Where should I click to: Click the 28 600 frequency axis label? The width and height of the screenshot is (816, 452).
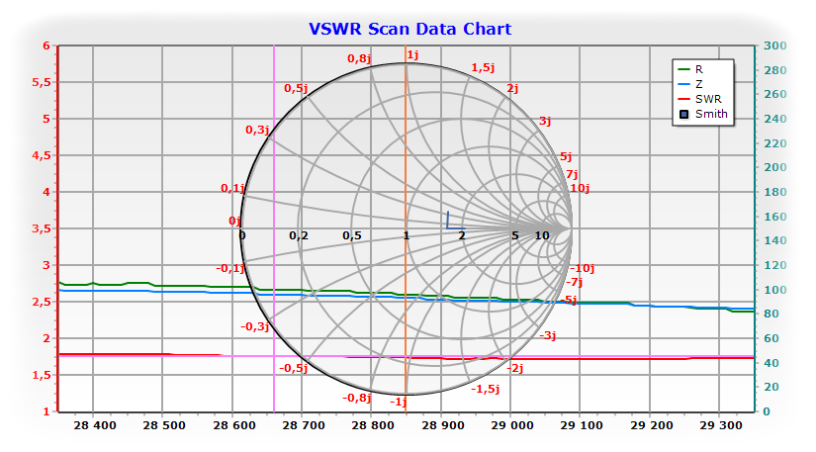tap(234, 425)
